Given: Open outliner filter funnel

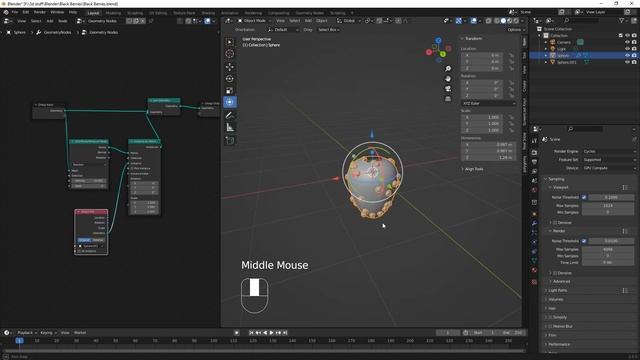Looking at the screenshot, I should (622, 20).
